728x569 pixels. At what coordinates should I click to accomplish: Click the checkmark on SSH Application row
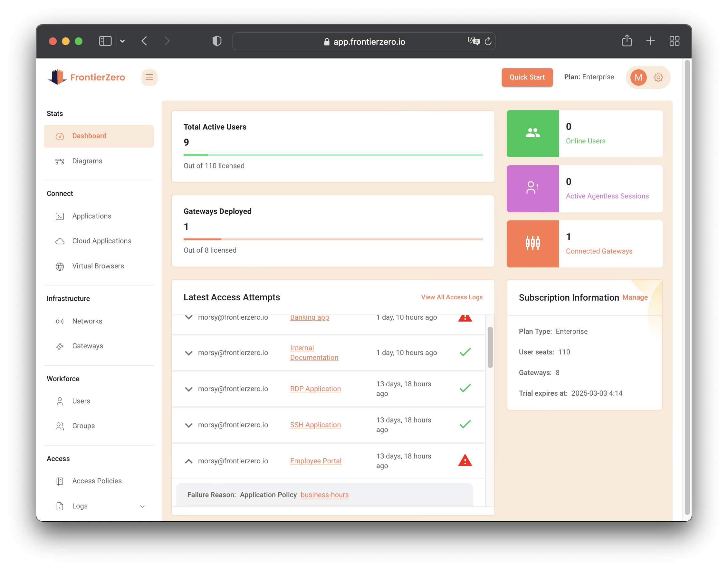(465, 424)
